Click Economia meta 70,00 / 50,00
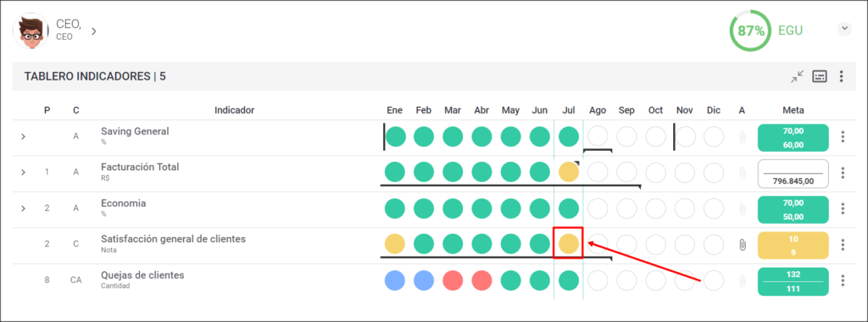 (x=793, y=209)
